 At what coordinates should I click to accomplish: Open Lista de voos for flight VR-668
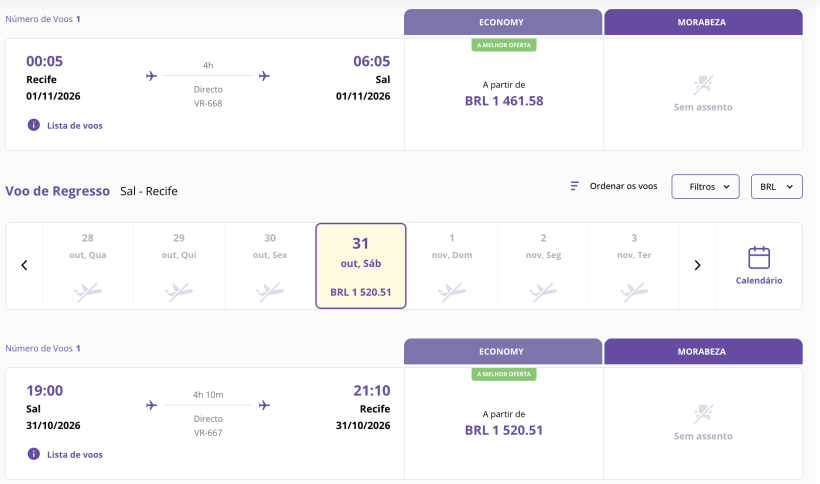(75, 125)
